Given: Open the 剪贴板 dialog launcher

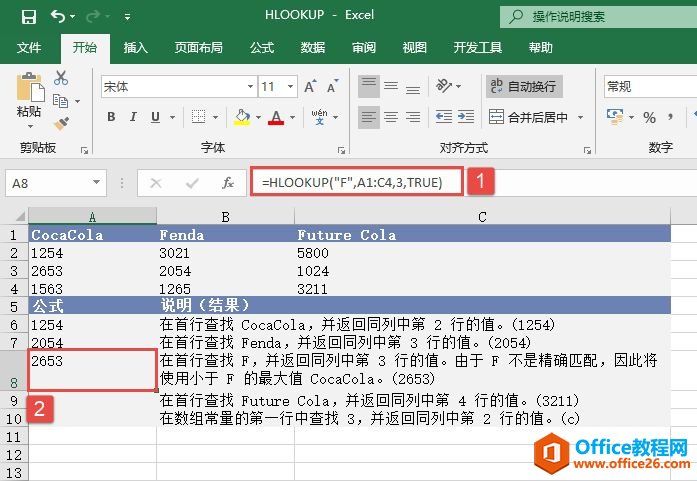Looking at the screenshot, I should [x=84, y=151].
